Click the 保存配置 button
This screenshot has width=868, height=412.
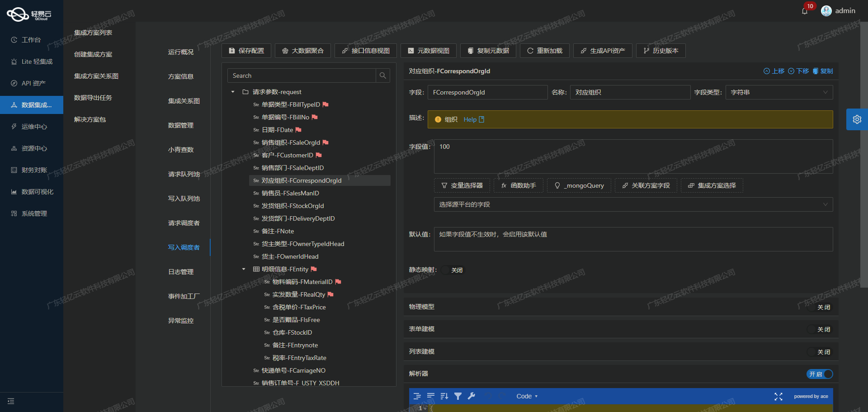[x=246, y=51]
